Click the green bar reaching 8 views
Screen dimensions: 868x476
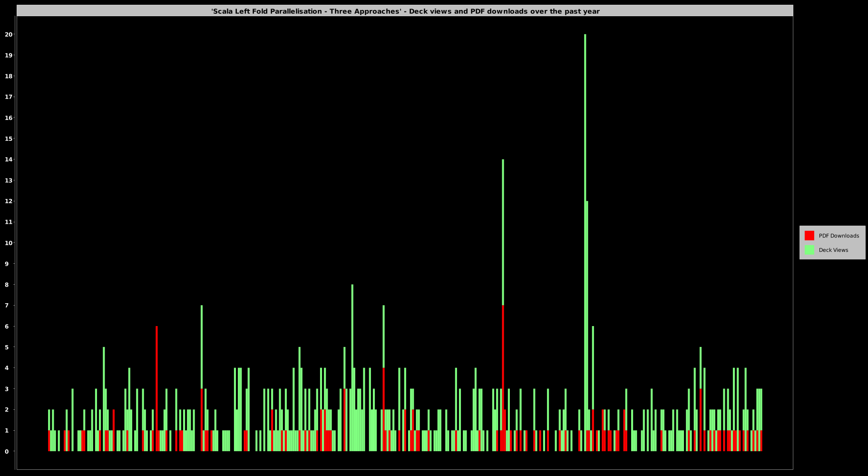point(352,368)
